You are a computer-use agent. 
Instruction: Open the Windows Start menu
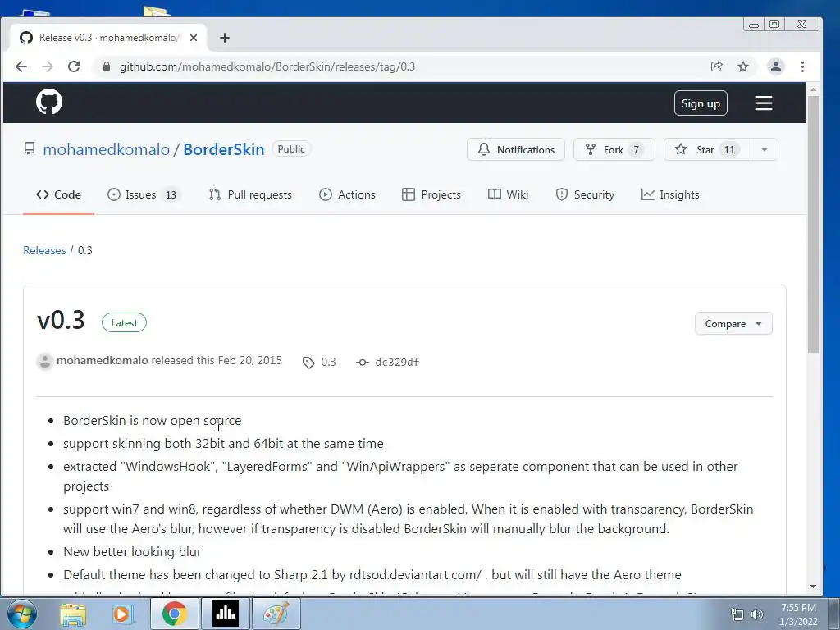[x=21, y=614]
